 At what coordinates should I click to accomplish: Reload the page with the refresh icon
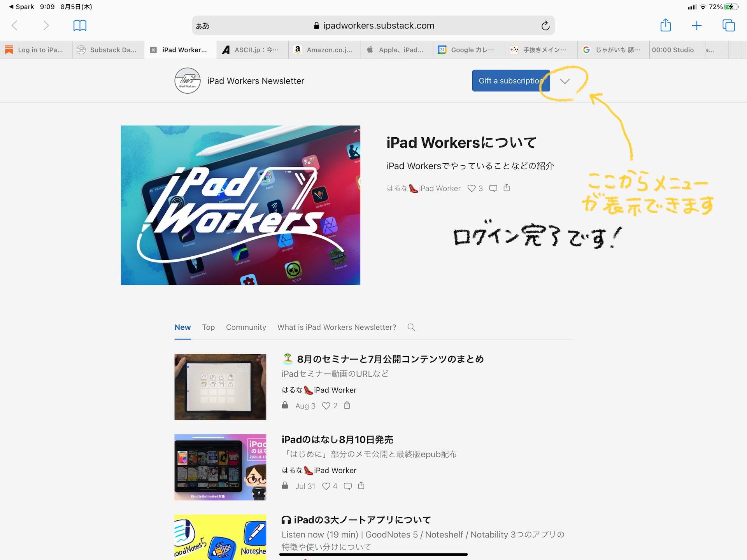tap(545, 26)
